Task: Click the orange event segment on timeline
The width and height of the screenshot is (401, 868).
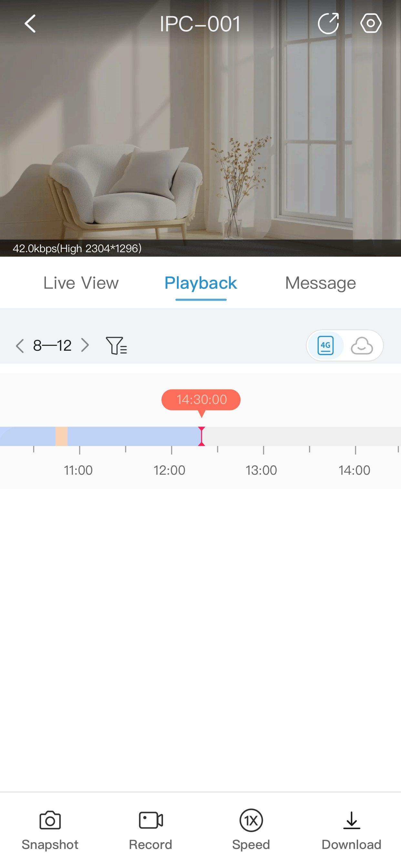Action: pos(61,436)
